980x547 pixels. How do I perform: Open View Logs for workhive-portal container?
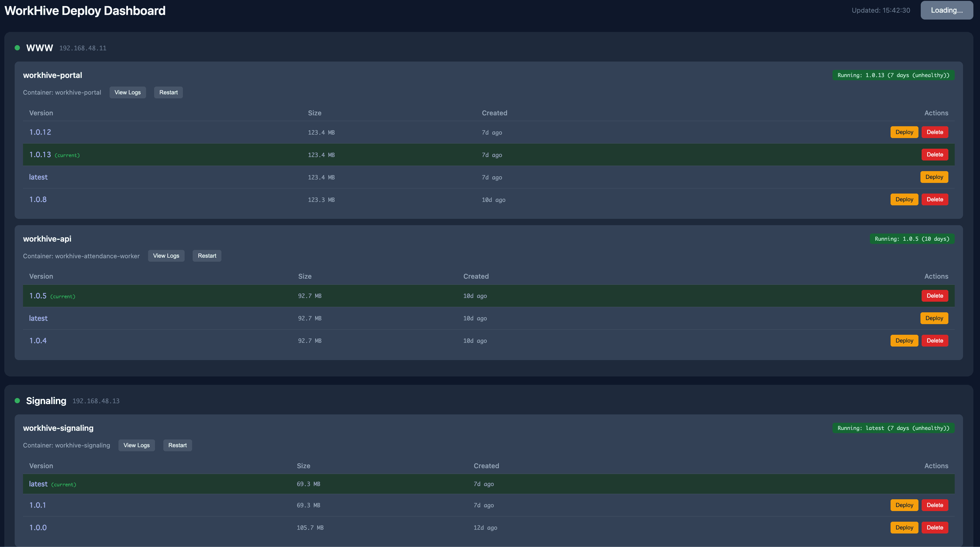tap(127, 92)
